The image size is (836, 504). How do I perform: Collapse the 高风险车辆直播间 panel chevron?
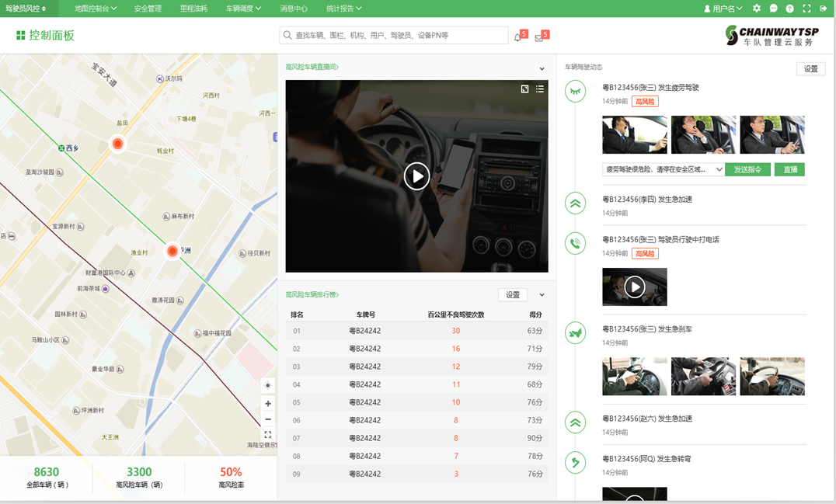pyautogui.click(x=542, y=68)
